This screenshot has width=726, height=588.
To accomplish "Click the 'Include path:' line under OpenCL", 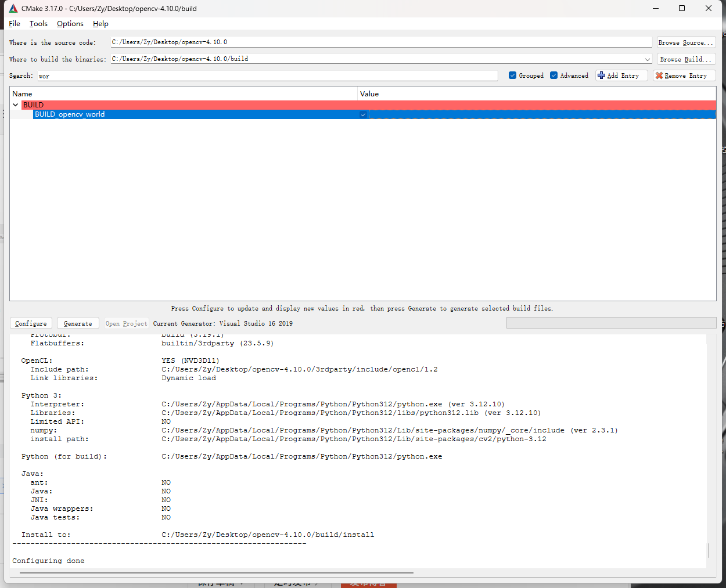I will [234, 369].
